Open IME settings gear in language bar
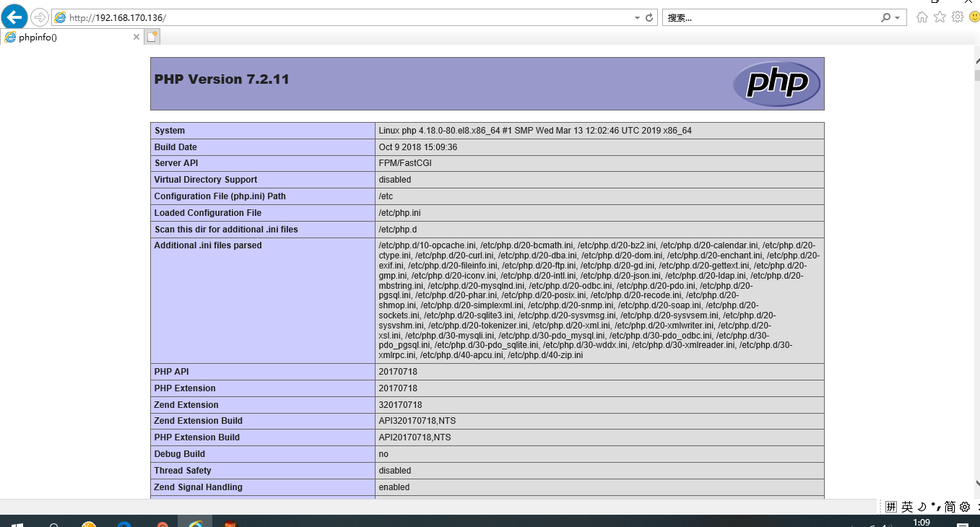The image size is (980, 527). point(966,507)
